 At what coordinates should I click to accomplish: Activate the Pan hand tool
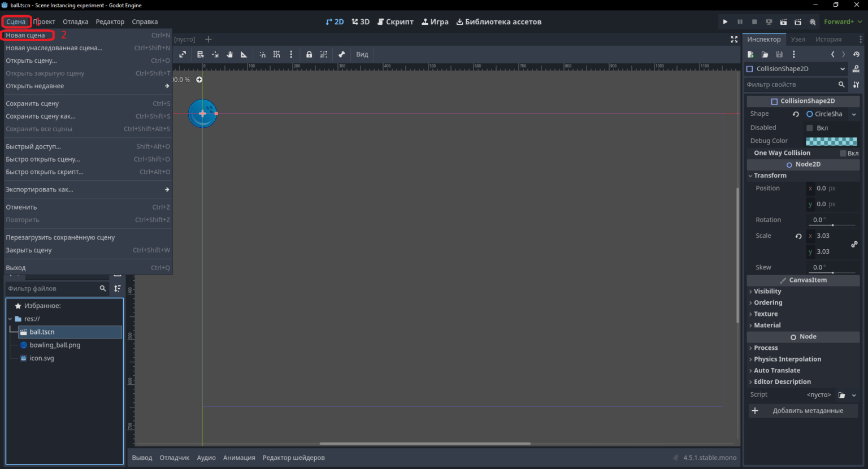coord(230,54)
